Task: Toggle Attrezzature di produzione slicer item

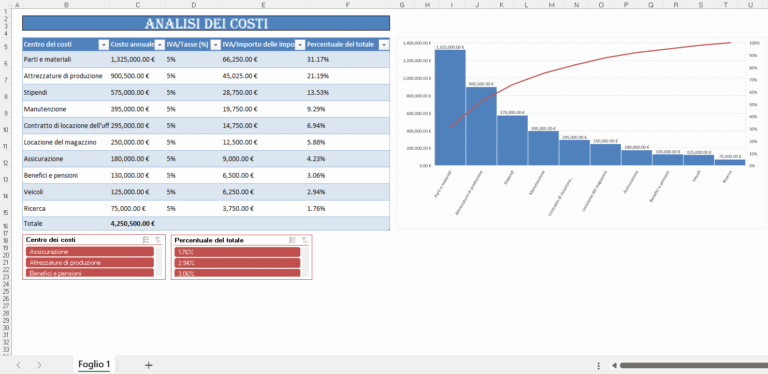Action: point(90,262)
